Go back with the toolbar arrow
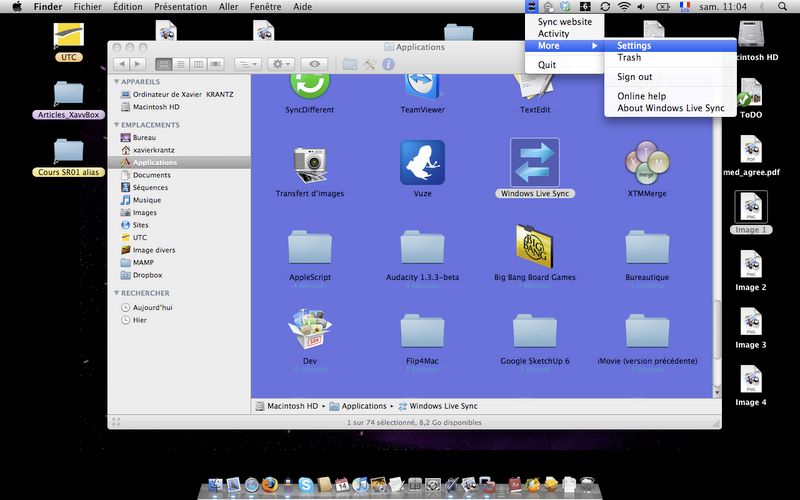The height and width of the screenshot is (500, 800). point(121,64)
